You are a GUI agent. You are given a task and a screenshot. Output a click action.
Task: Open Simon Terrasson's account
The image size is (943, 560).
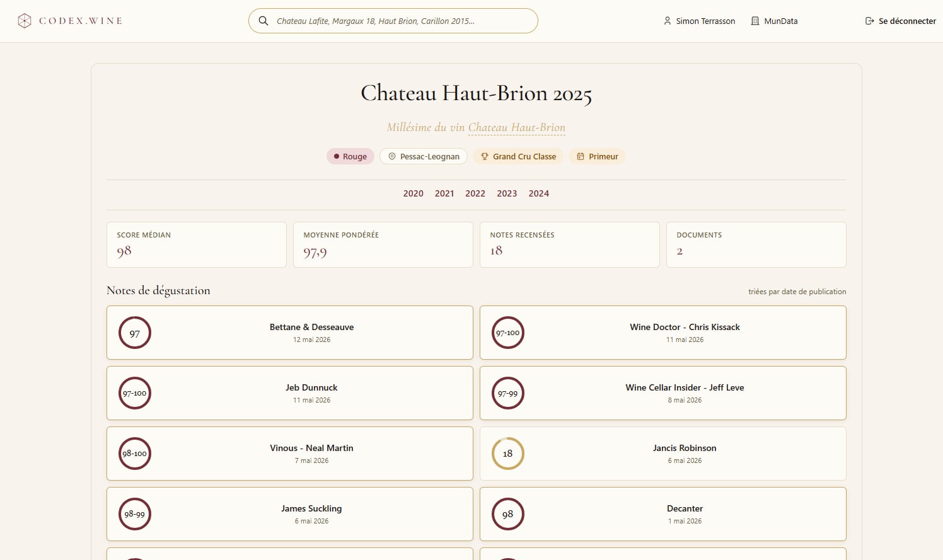click(x=699, y=21)
